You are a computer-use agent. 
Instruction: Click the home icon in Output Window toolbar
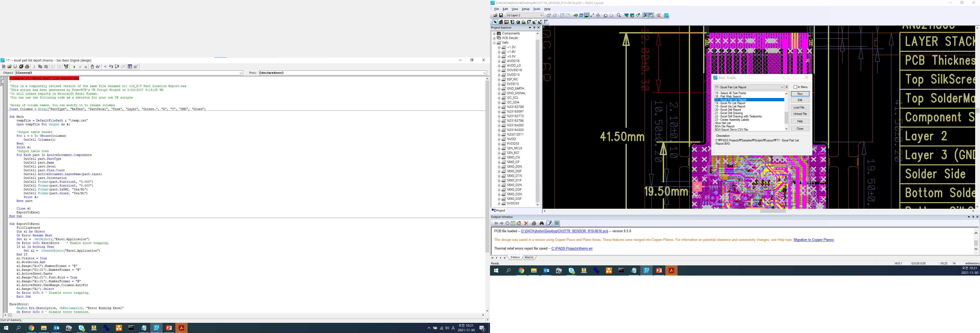[519, 223]
